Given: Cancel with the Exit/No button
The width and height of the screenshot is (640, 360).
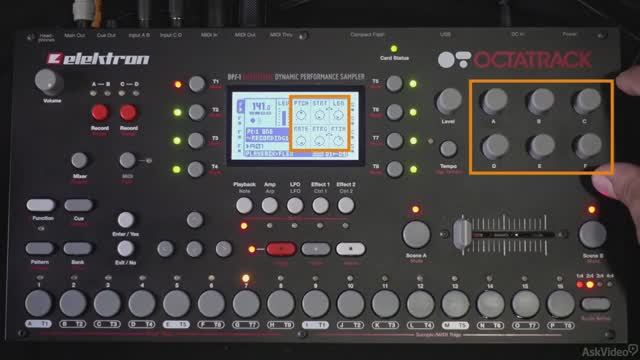Looking at the screenshot, I should (125, 249).
